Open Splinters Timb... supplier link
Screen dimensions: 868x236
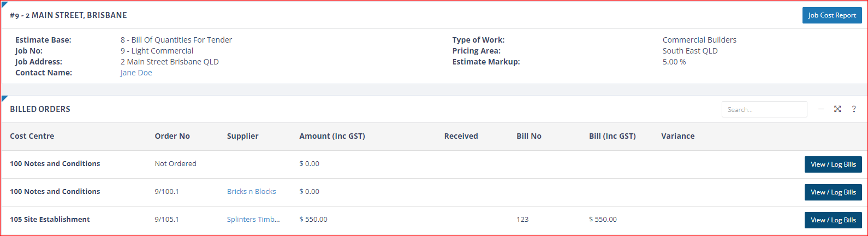pos(253,219)
